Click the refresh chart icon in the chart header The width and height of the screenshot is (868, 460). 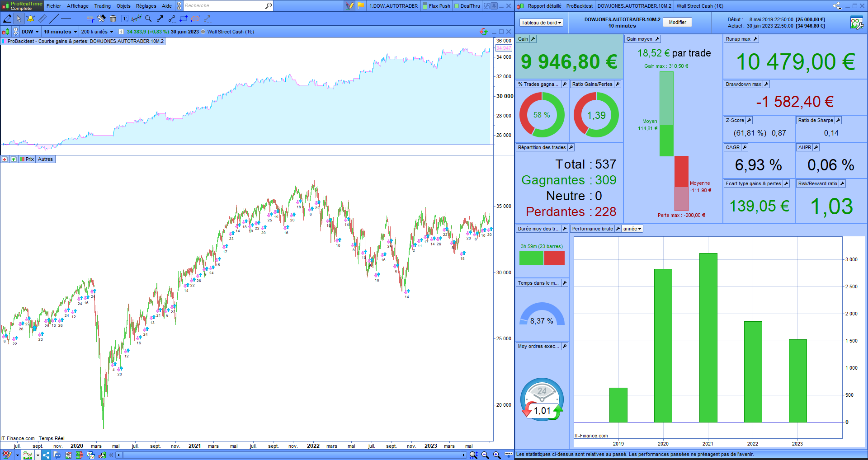(x=484, y=32)
